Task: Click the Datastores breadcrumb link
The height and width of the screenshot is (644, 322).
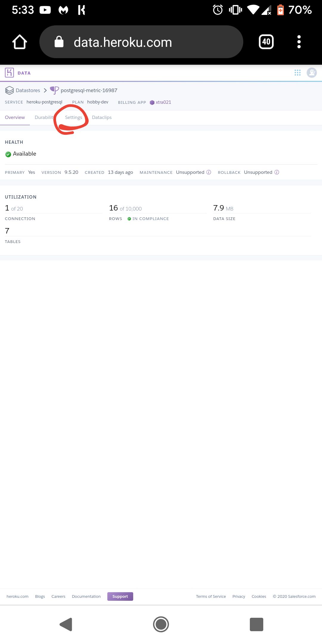Action: click(28, 90)
